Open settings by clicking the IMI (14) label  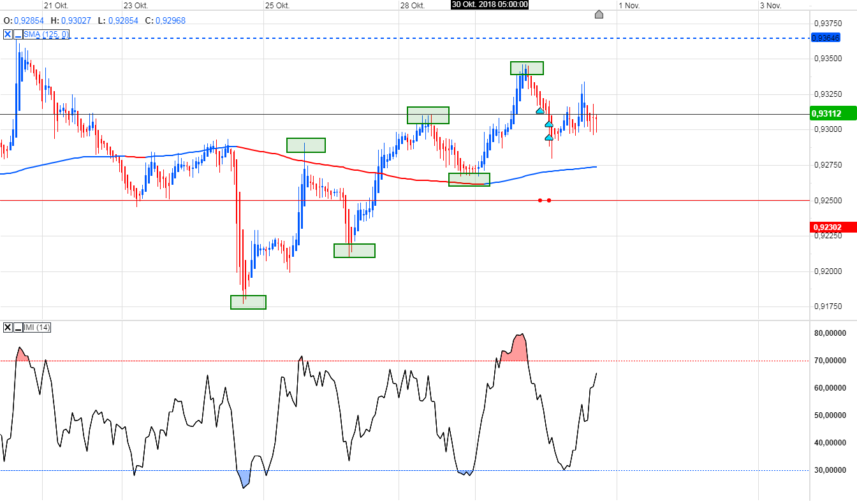point(37,327)
